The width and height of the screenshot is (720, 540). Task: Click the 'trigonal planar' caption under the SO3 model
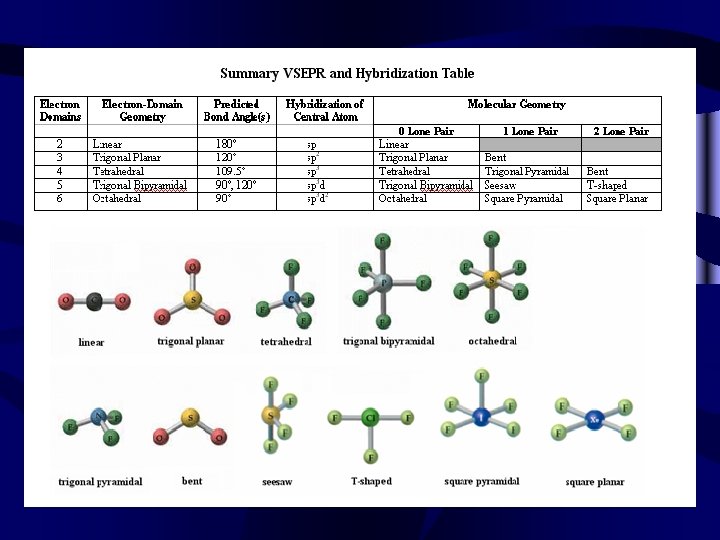point(191,341)
